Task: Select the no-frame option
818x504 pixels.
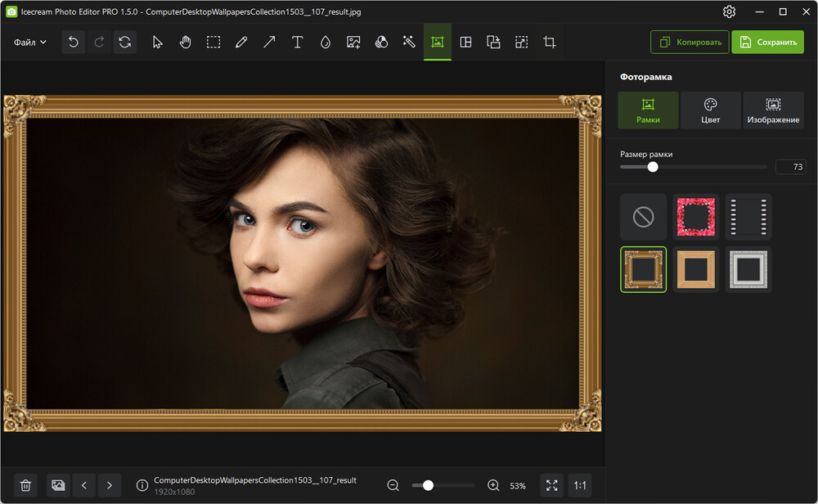Action: tap(643, 216)
